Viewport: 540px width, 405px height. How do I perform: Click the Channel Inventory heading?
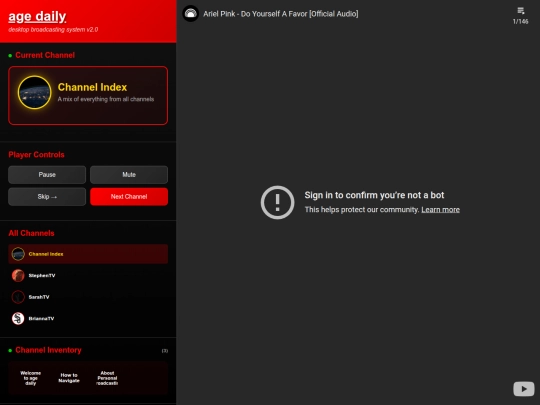click(48, 350)
